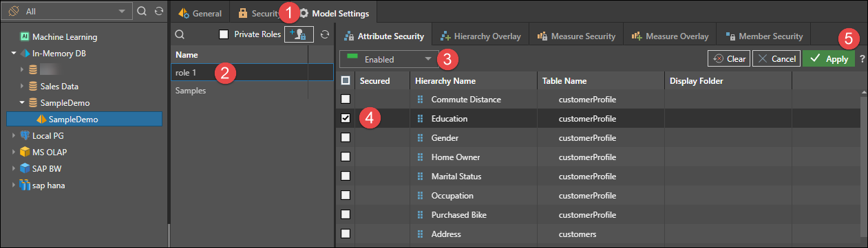
Task: Click the help question mark icon
Action: pos(862,59)
